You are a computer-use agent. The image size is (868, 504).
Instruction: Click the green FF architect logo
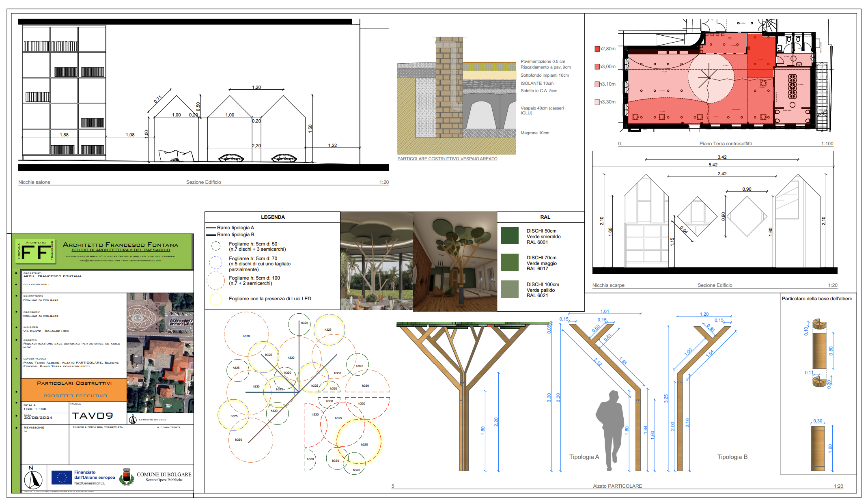click(x=35, y=251)
